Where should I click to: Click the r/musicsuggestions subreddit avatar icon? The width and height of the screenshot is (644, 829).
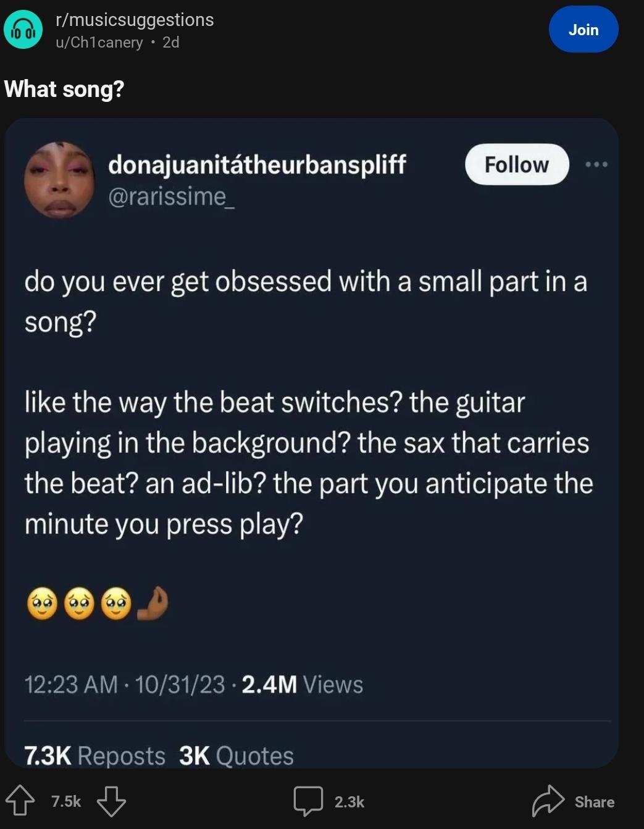23,30
